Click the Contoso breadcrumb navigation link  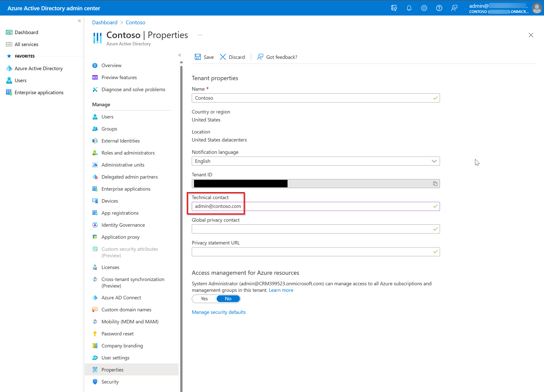point(135,22)
